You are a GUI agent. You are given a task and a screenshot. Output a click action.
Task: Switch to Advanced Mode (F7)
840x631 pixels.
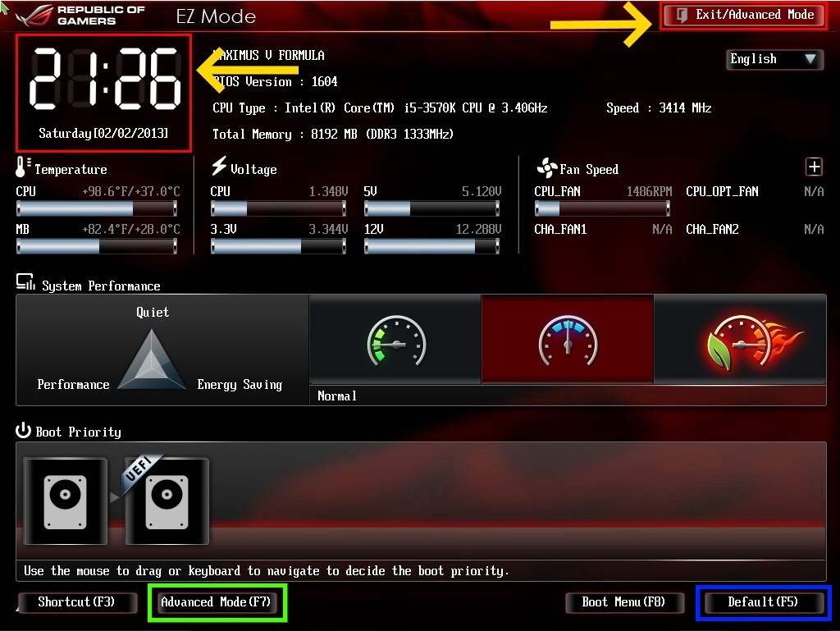tap(216, 602)
